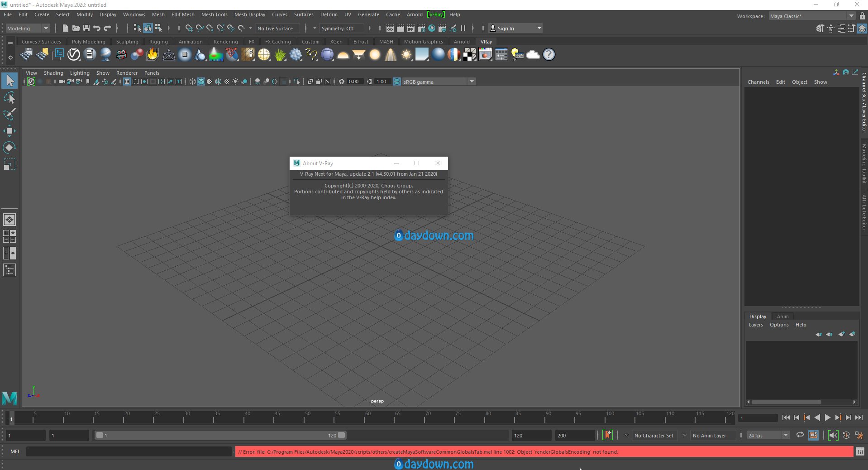The width and height of the screenshot is (868, 470).
Task: Open the viewport Shading menu
Action: [x=53, y=73]
